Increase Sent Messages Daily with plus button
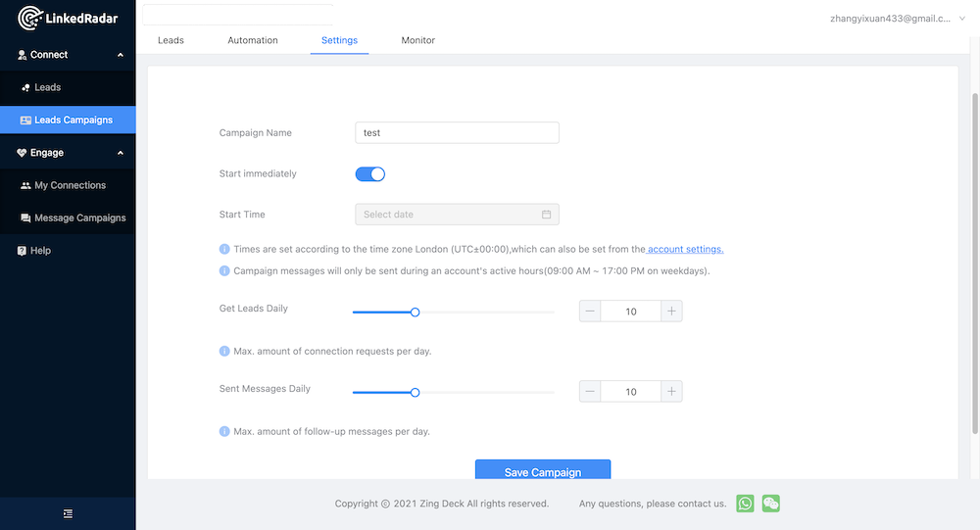The height and width of the screenshot is (530, 980). 671,391
